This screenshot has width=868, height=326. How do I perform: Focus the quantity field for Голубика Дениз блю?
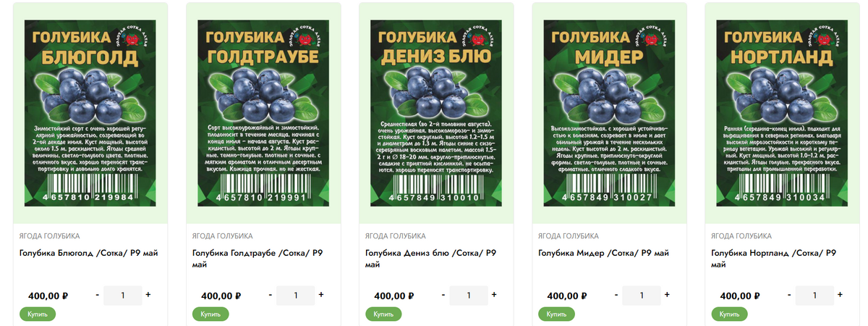point(469,296)
